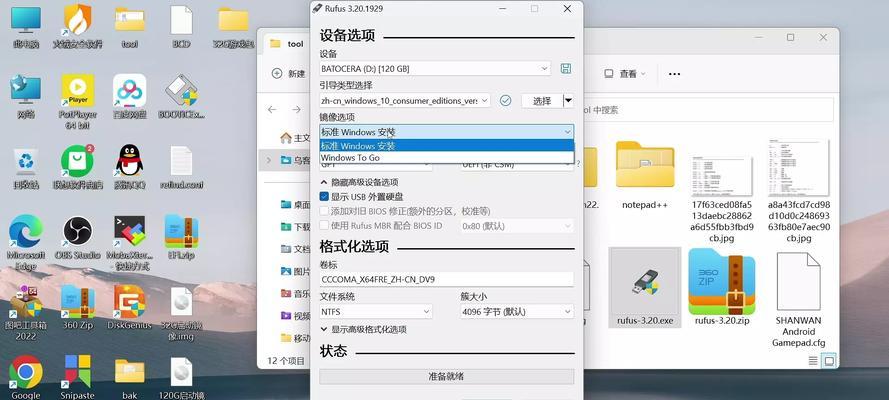Choose the standard Windows installation list option

coord(447,146)
